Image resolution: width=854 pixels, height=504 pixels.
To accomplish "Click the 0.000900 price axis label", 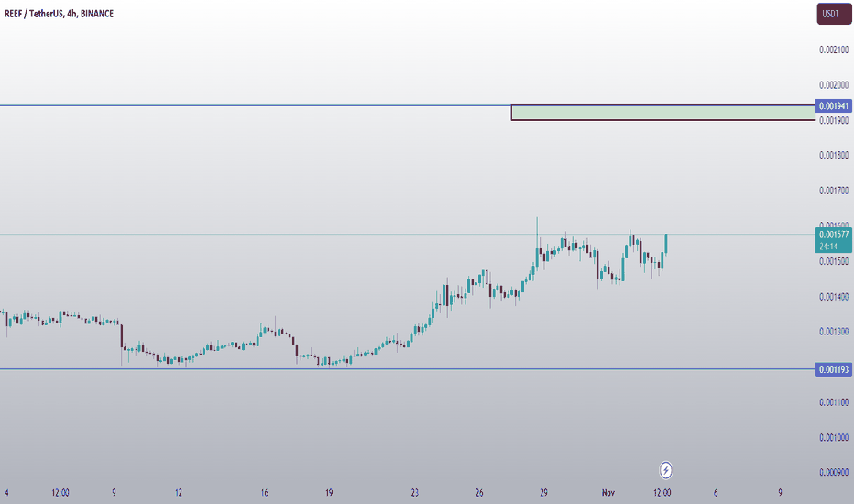I will (x=834, y=473).
